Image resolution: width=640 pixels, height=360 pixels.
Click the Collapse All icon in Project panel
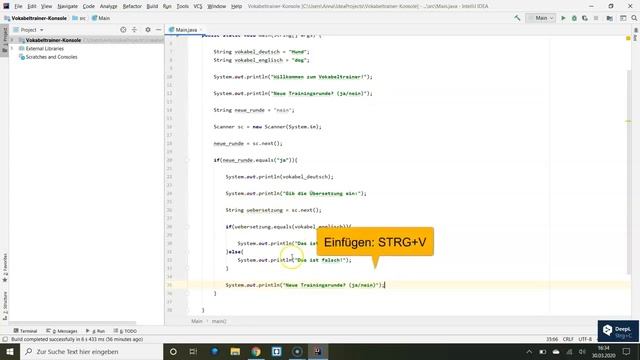(134, 30)
